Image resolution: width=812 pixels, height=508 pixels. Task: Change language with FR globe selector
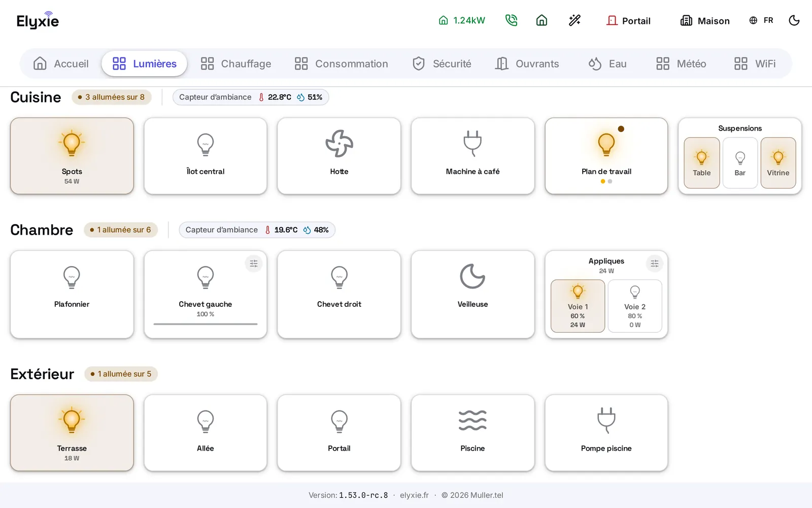(x=761, y=20)
